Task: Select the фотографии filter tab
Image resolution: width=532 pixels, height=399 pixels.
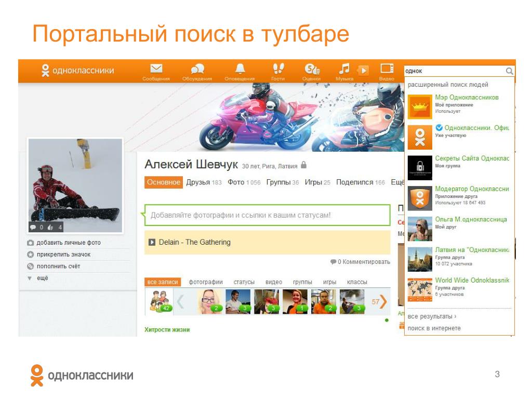Action: click(x=206, y=282)
